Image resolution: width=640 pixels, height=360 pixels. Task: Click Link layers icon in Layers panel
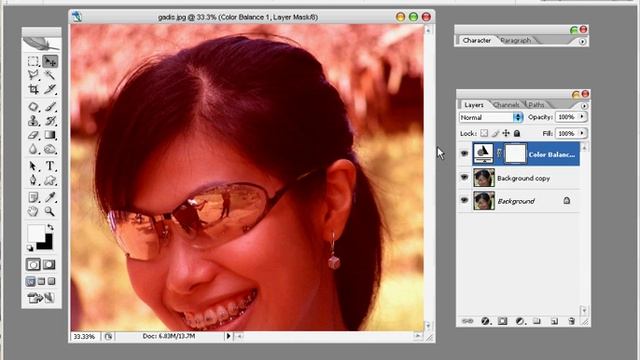467,321
